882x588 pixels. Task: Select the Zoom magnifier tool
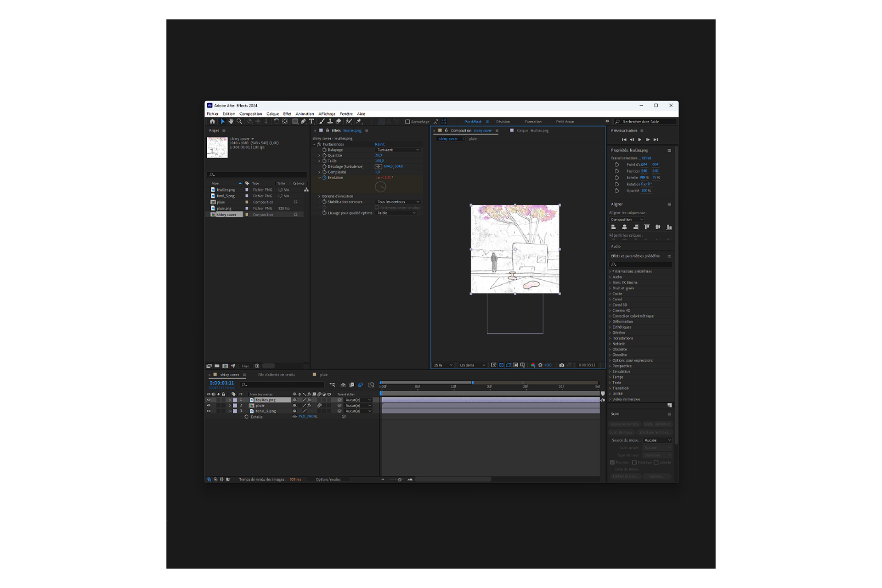(x=239, y=122)
